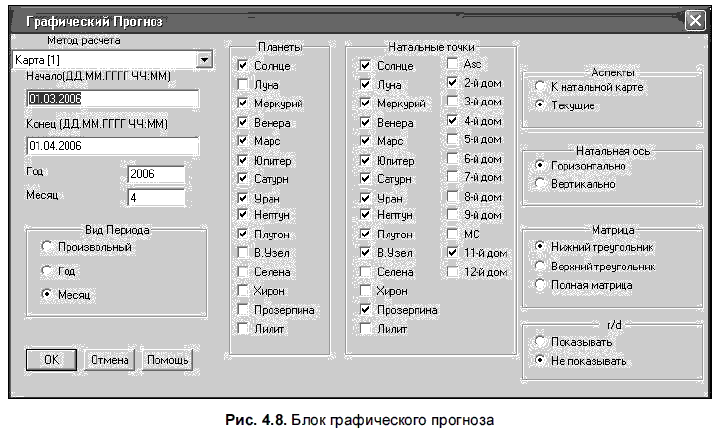Select the Год period type radio
The image size is (718, 435).
(x=47, y=271)
